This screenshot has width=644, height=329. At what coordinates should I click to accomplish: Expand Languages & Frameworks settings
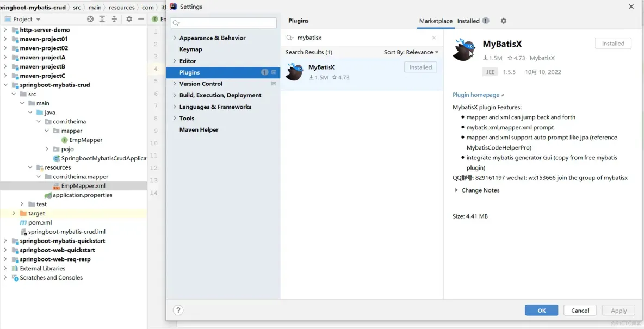175,107
